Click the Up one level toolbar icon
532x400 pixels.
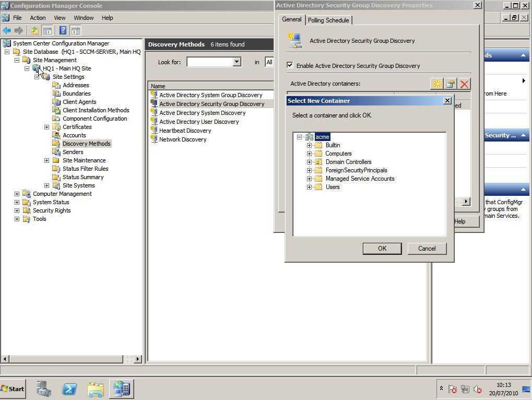point(35,30)
